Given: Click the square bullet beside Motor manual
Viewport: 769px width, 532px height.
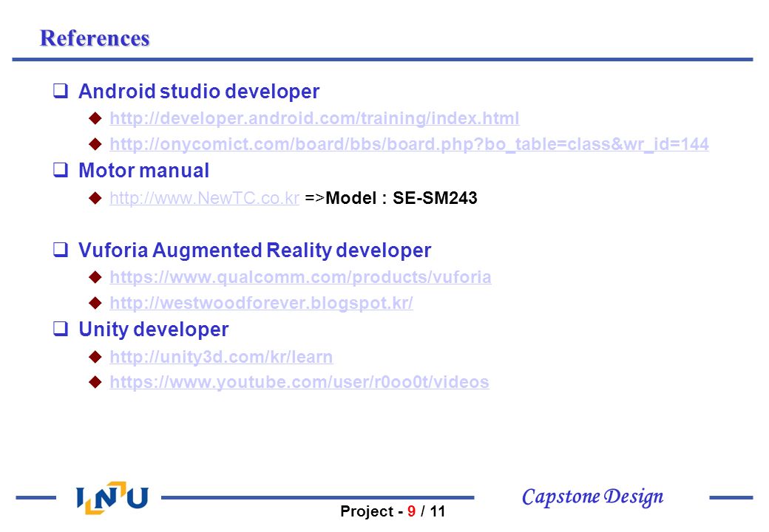Looking at the screenshot, I should coord(61,169).
